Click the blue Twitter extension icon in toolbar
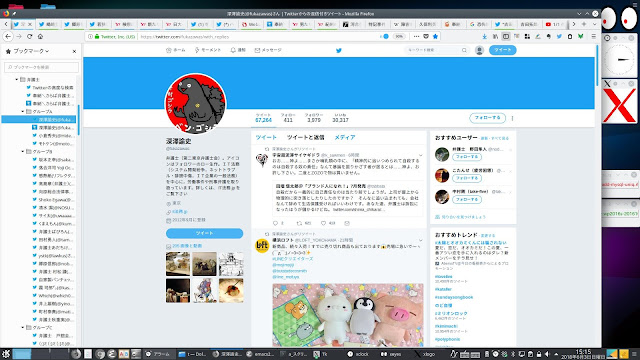The width and height of the screenshot is (640, 360). point(559,36)
